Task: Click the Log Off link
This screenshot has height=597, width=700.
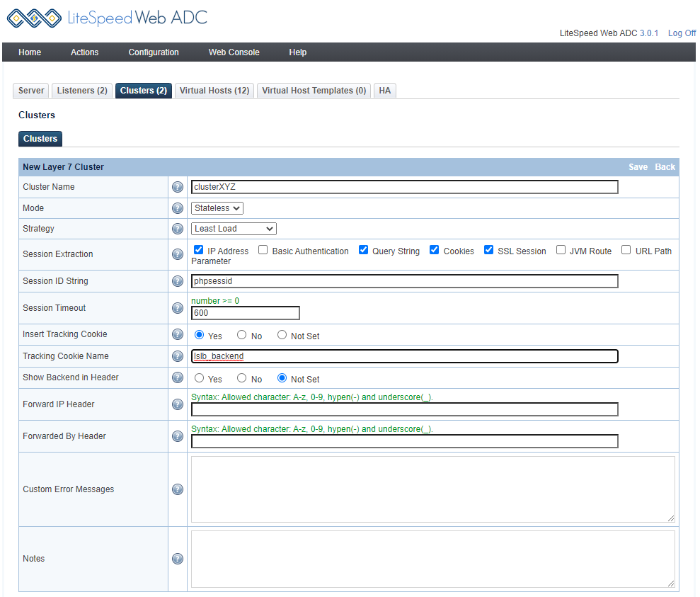Action: (x=682, y=33)
